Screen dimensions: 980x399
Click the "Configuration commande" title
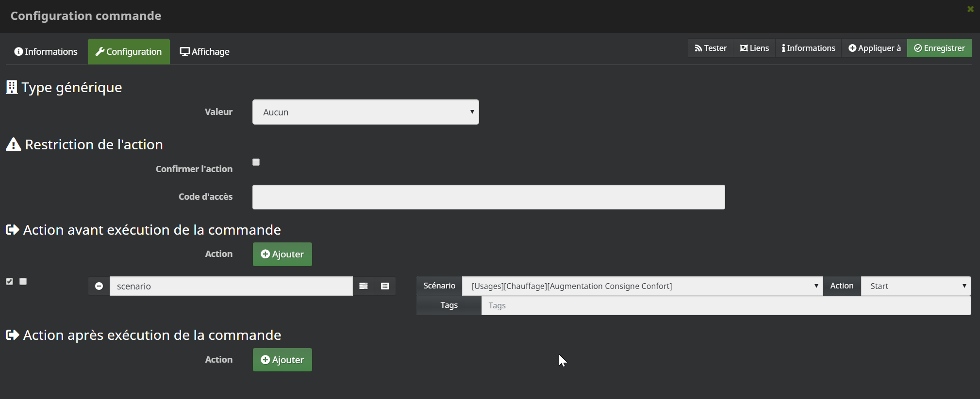(86, 16)
